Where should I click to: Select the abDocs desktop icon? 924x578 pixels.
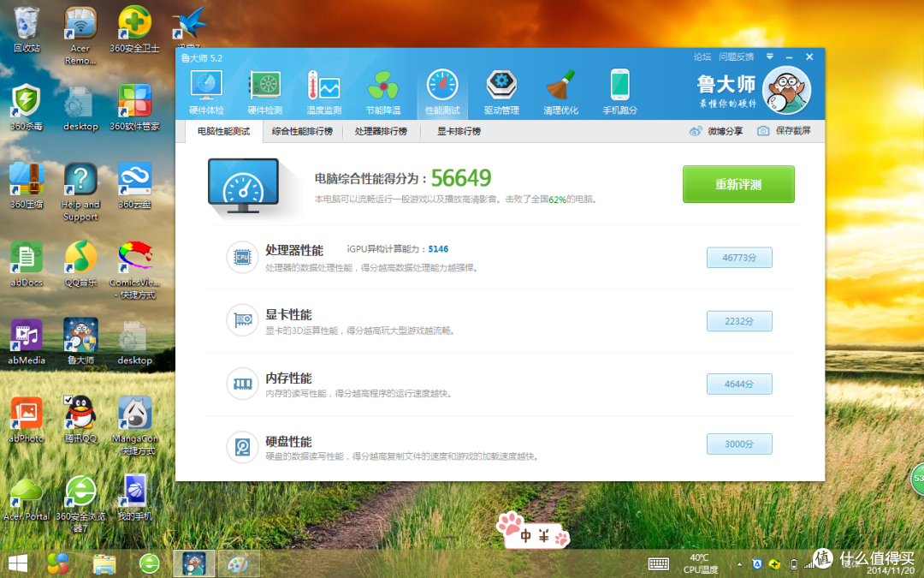point(27,264)
